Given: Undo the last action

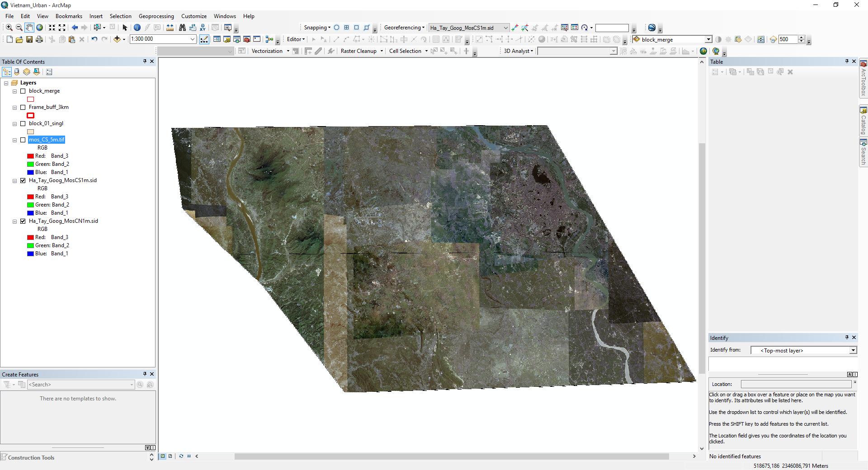Looking at the screenshot, I should (x=94, y=39).
